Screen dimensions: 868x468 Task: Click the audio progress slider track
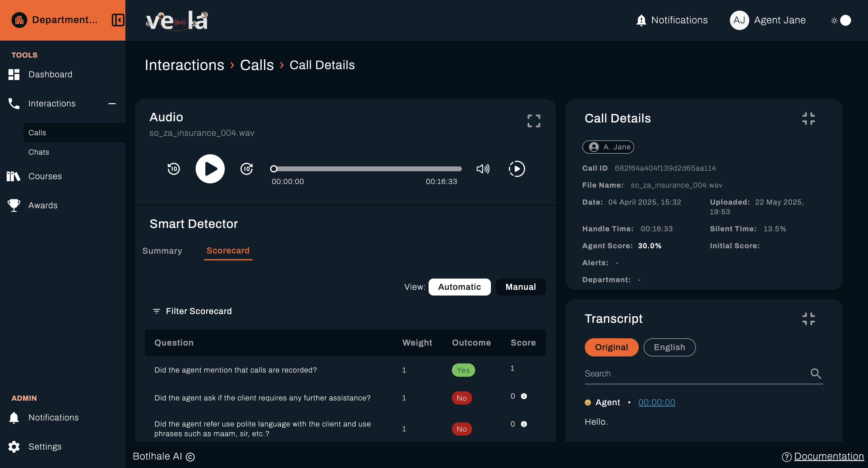367,169
